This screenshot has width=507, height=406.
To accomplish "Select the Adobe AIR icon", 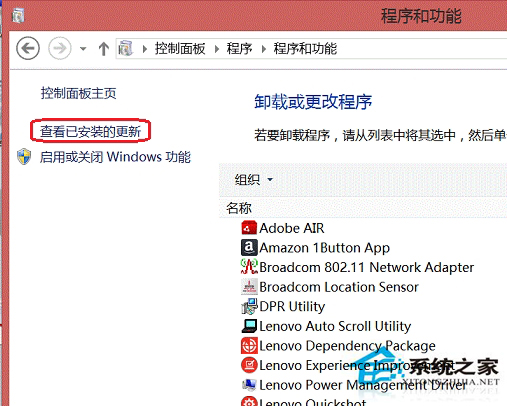I will (249, 228).
